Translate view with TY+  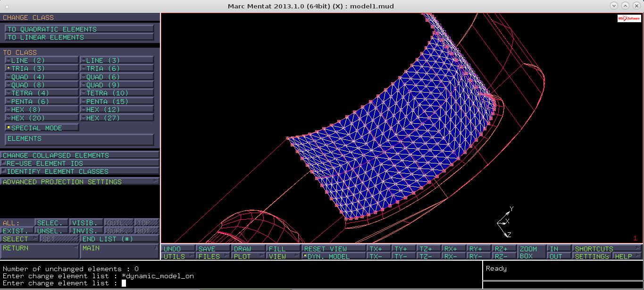404,249
